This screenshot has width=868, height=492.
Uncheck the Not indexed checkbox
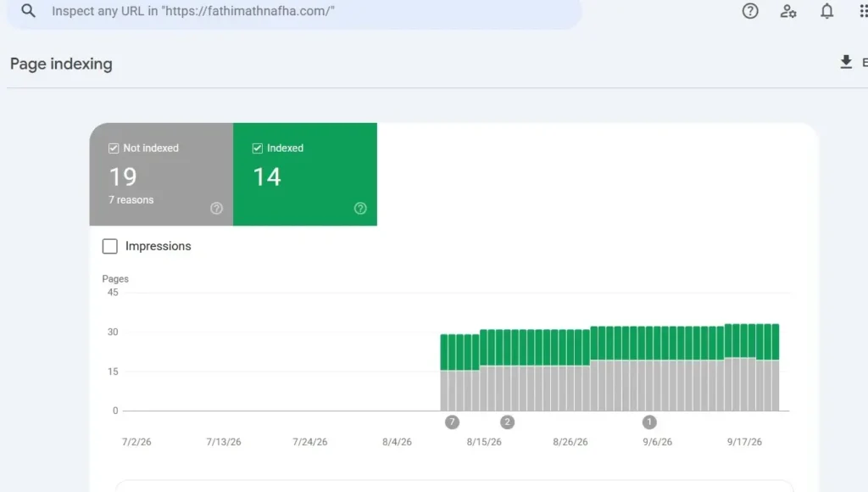(x=114, y=148)
